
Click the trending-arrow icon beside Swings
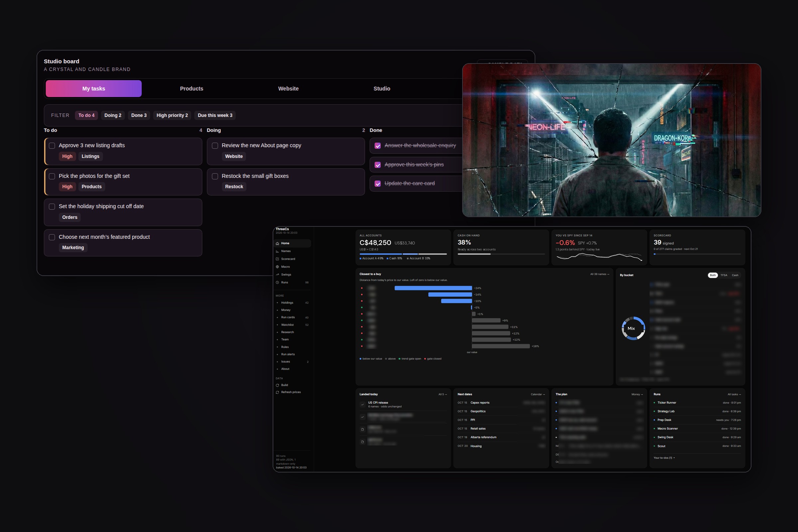[277, 275]
